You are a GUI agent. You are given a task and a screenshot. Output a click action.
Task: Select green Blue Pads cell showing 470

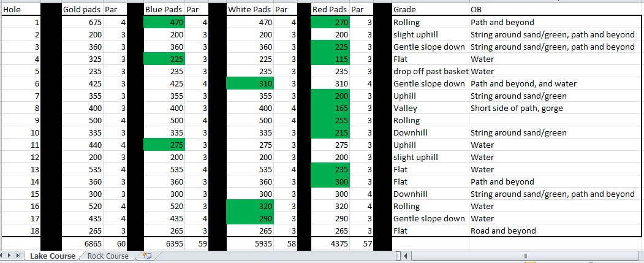[164, 23]
